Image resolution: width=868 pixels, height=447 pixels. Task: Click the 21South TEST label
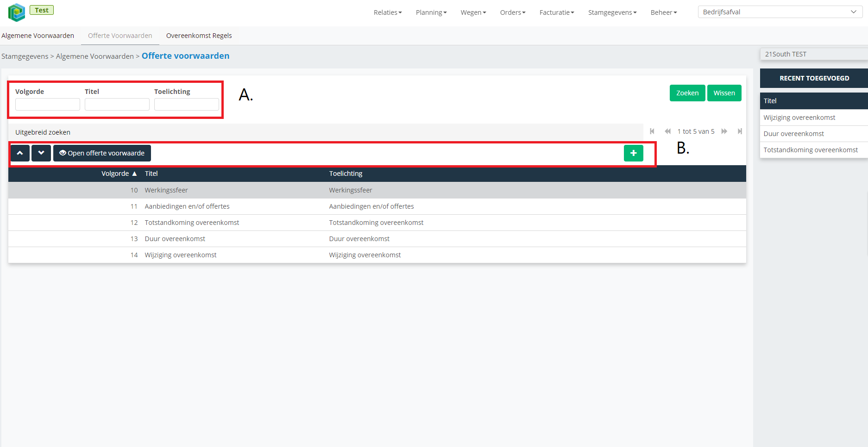click(786, 54)
